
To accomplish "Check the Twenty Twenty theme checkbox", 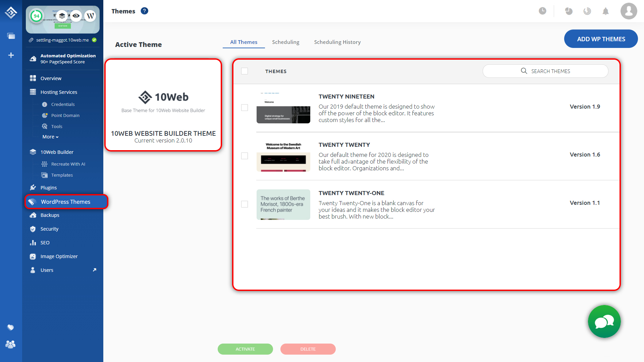I will 245,156.
